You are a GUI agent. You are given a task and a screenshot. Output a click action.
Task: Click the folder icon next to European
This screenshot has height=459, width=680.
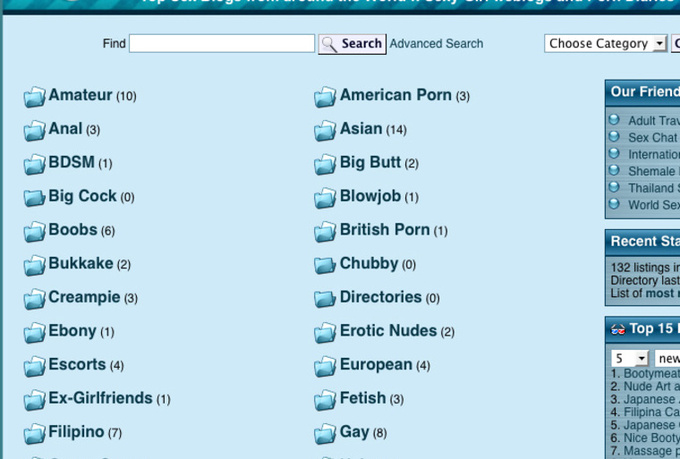[325, 366]
